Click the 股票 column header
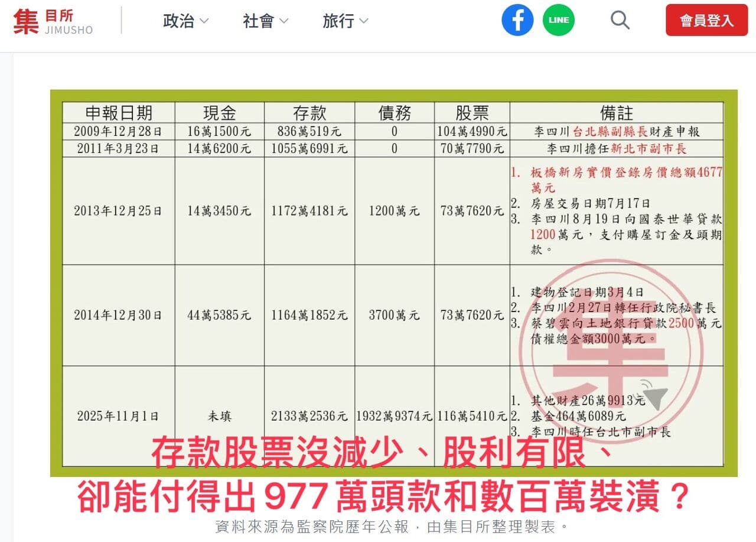Viewport: 756px width, 542px height. click(x=472, y=113)
